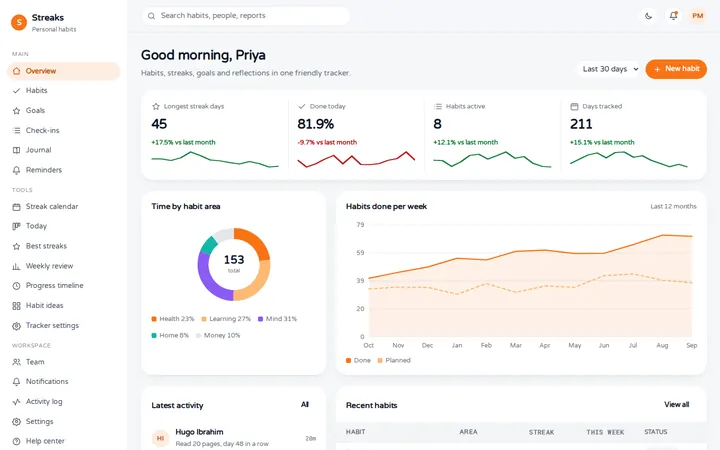The image size is (720, 450).
Task: Click the star icon on Longest streak days card
Action: click(x=156, y=107)
